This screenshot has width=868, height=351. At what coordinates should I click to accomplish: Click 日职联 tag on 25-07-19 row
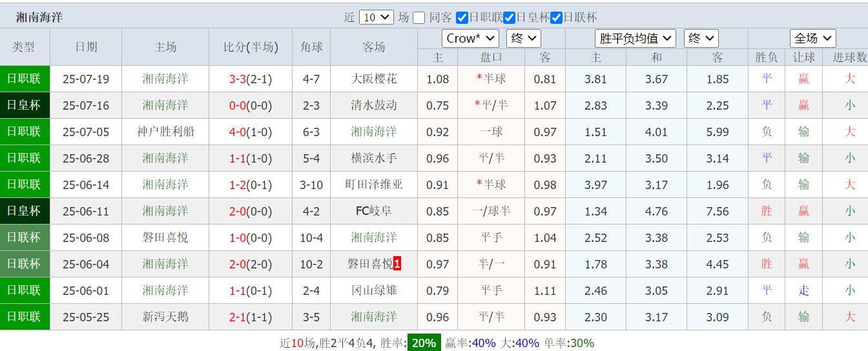coord(24,79)
